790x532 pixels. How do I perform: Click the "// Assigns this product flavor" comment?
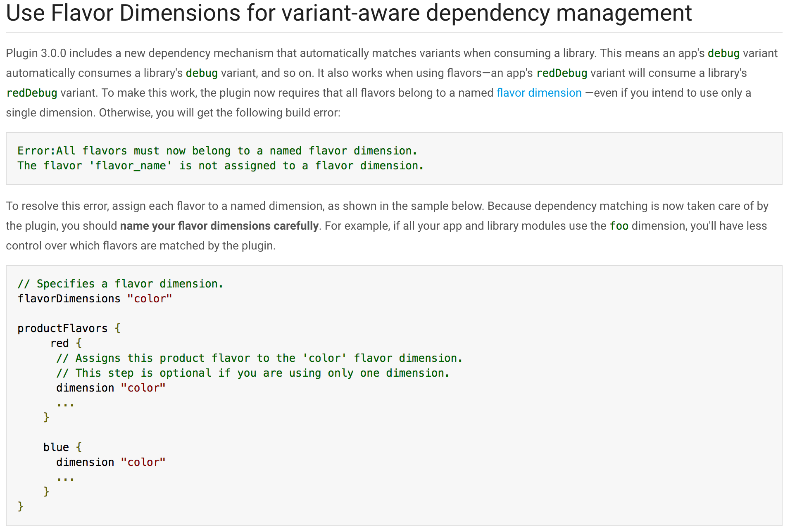[x=259, y=358]
